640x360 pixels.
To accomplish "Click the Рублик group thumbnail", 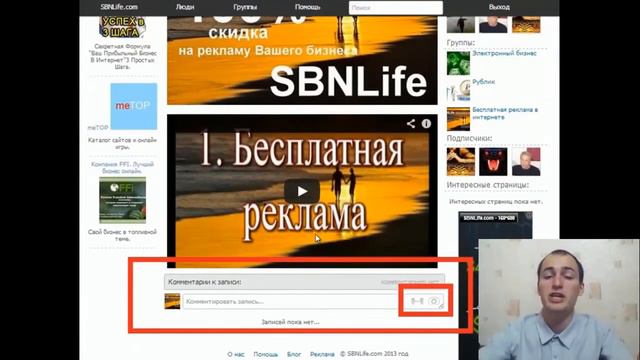I will 458,90.
